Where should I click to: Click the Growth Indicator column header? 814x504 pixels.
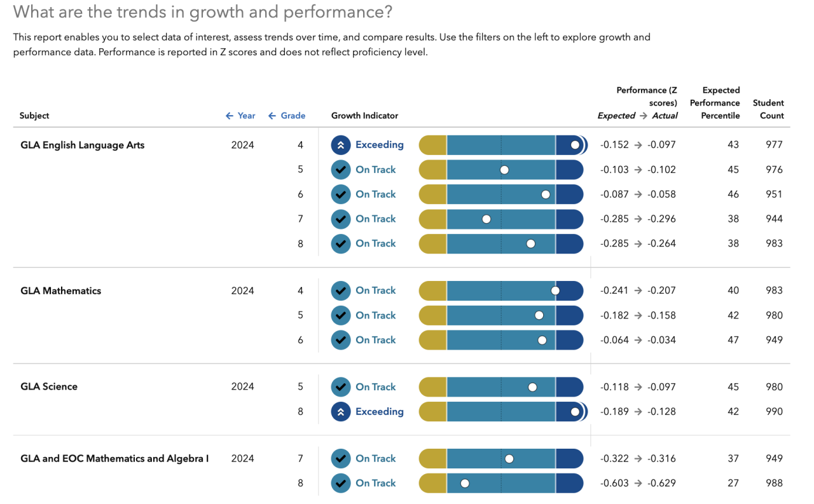[x=364, y=116]
